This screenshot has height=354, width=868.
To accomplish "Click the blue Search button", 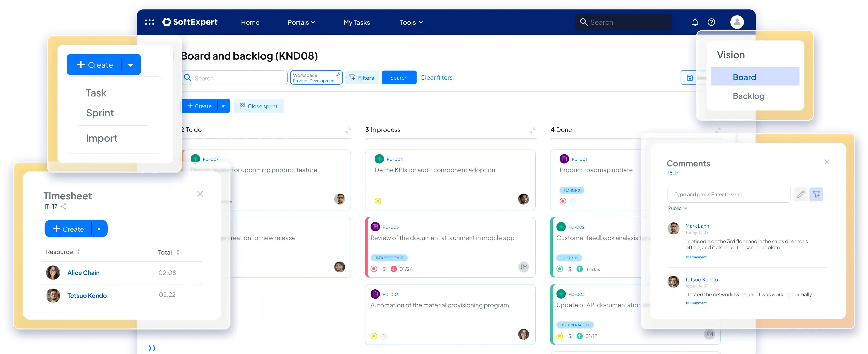I will [x=399, y=78].
